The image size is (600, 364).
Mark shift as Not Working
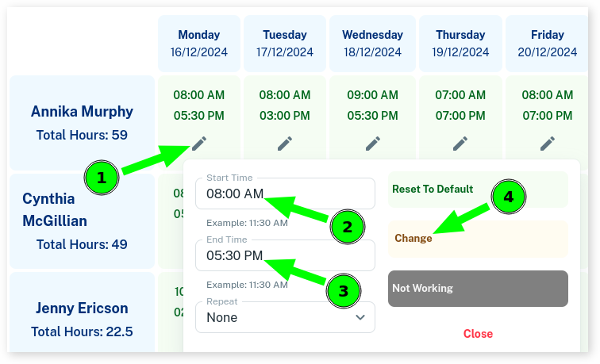pos(478,289)
